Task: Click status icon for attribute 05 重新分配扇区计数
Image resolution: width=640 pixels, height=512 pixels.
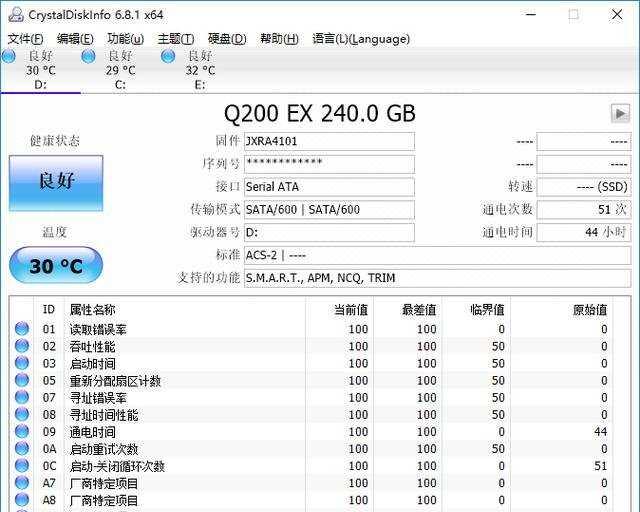Action: coord(22,380)
